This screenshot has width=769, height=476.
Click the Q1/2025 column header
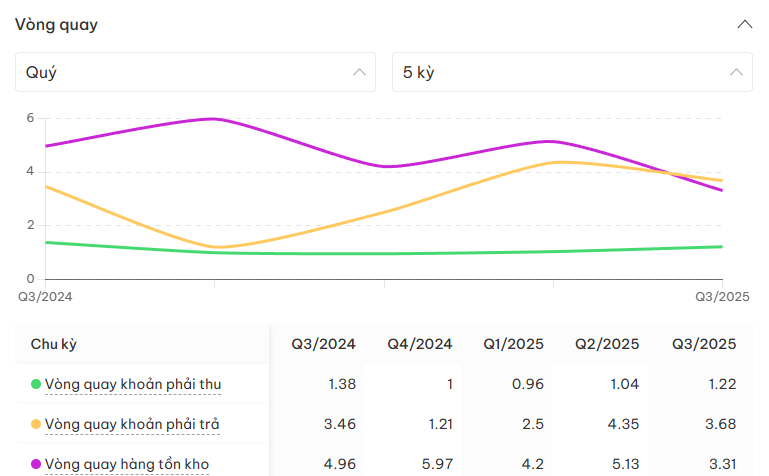(513, 344)
